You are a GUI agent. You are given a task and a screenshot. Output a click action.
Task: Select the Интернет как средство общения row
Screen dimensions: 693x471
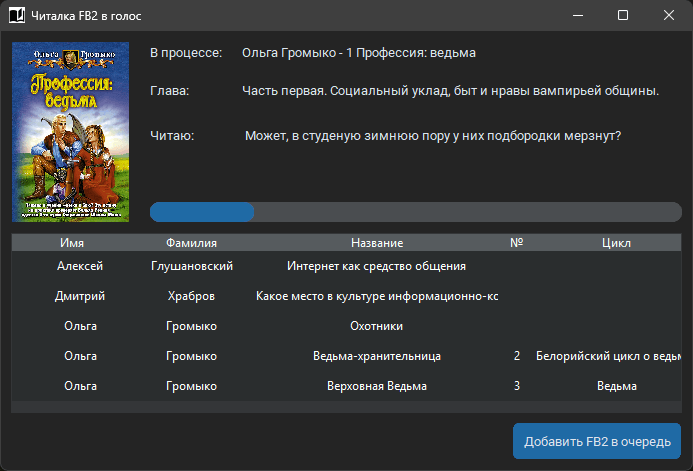pyautogui.click(x=376, y=266)
